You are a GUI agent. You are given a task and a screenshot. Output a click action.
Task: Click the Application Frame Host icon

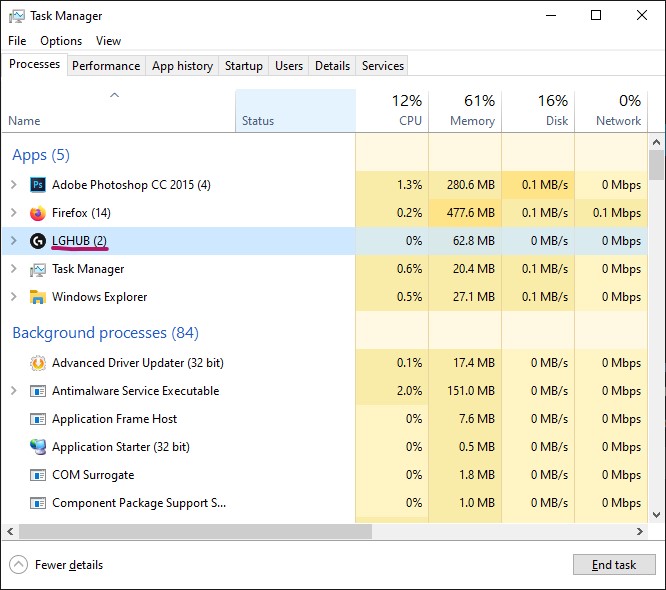click(x=38, y=419)
